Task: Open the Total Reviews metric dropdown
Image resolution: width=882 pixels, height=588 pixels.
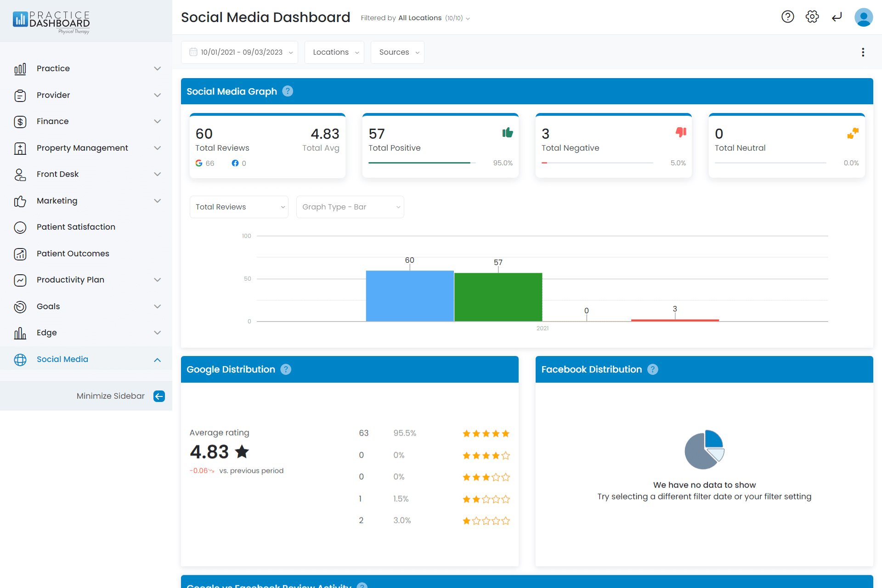Action: click(x=239, y=207)
